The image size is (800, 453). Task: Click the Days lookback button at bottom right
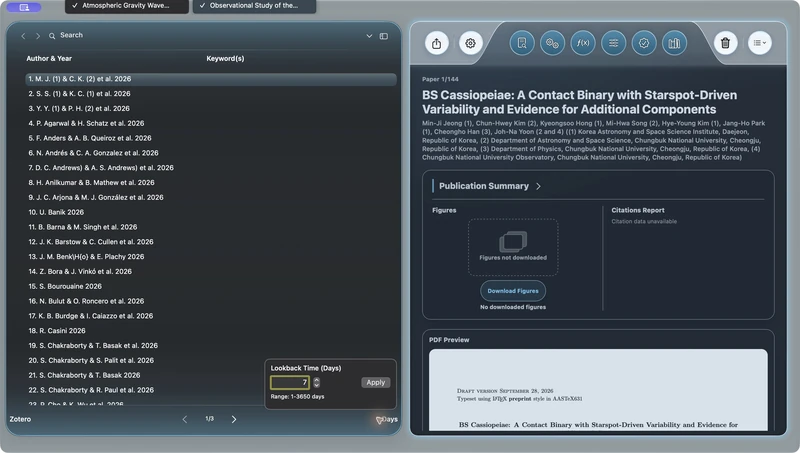(x=387, y=419)
